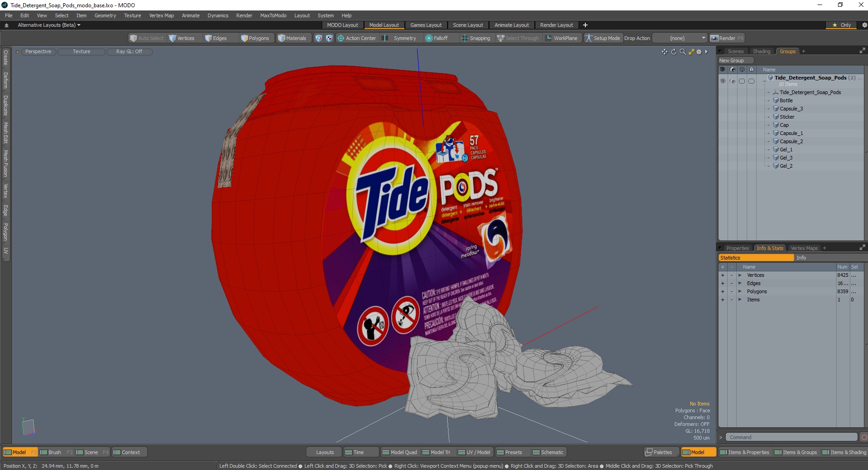
Task: Open the Drop Action (none) dropdown
Action: tap(680, 38)
